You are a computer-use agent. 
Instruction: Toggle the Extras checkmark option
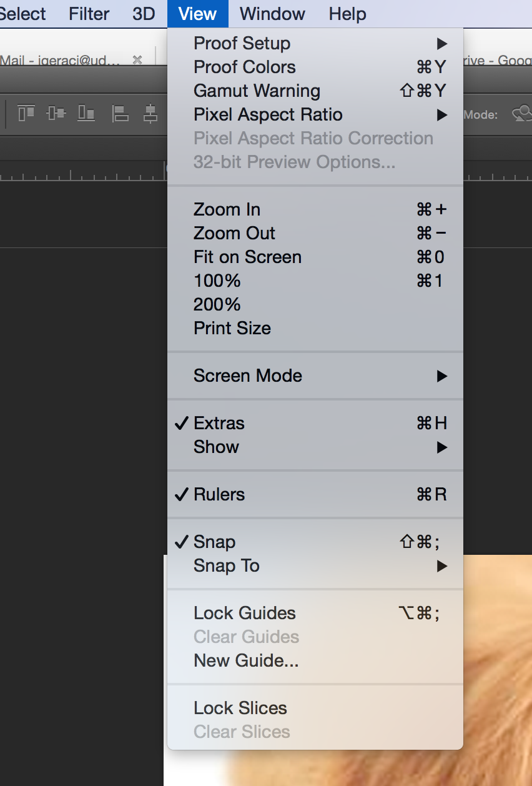coord(315,423)
